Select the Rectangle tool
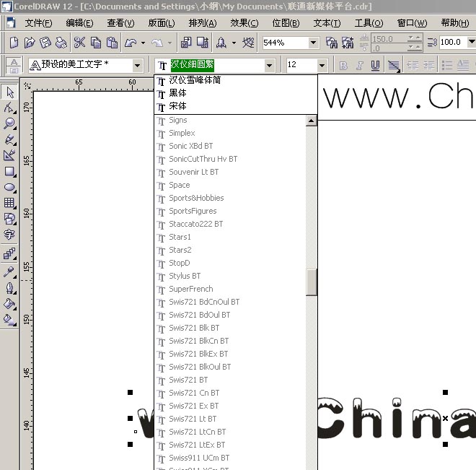Image resolution: width=476 pixels, height=470 pixels. [9, 172]
